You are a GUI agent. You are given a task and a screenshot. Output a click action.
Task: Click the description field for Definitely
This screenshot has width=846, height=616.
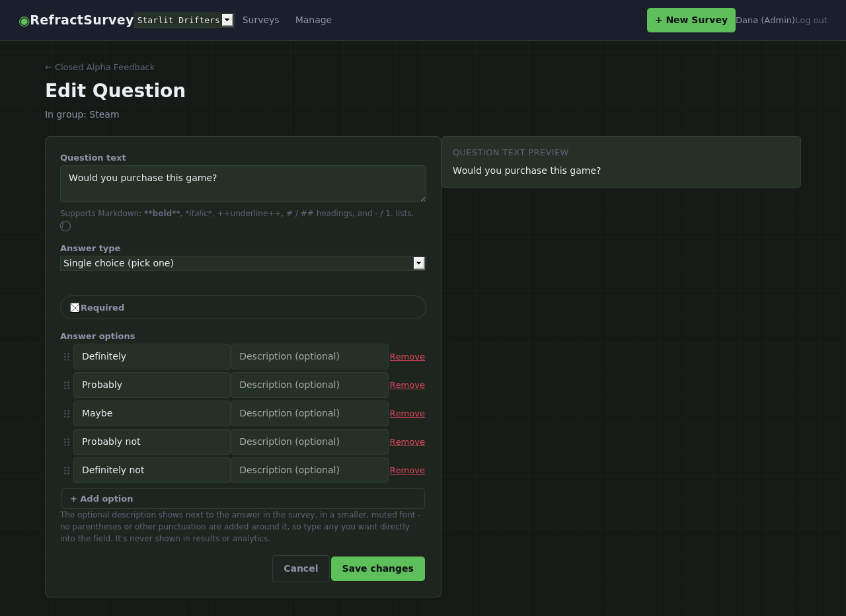pos(309,356)
